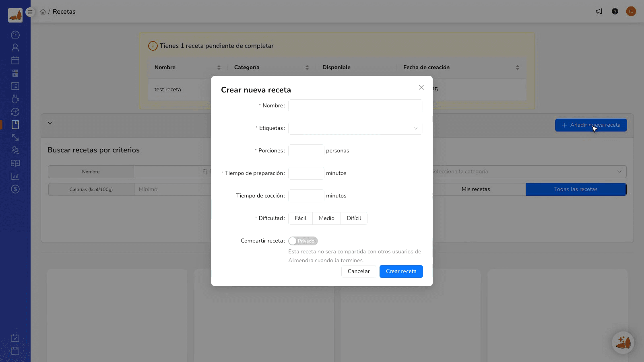Sort pending table by Categoría
The width and height of the screenshot is (644, 362).
point(307,68)
